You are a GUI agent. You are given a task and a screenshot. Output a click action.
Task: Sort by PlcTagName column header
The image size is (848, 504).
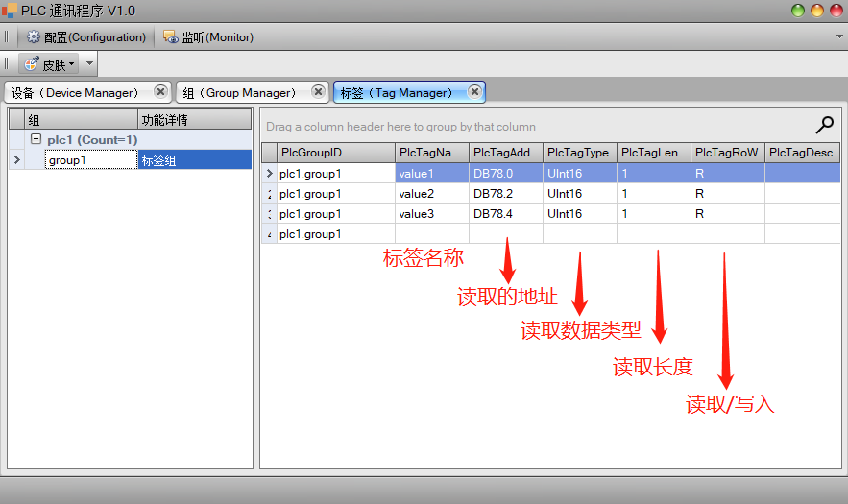pyautogui.click(x=432, y=153)
